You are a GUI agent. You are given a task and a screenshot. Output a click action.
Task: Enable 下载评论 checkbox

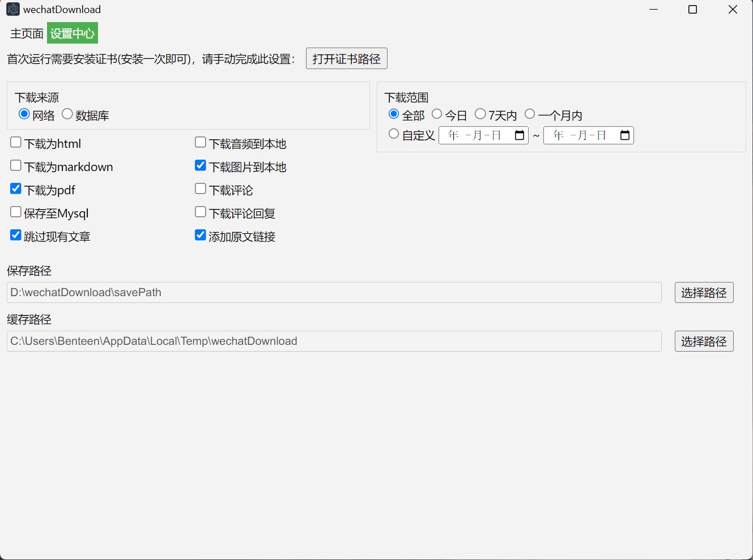point(201,189)
